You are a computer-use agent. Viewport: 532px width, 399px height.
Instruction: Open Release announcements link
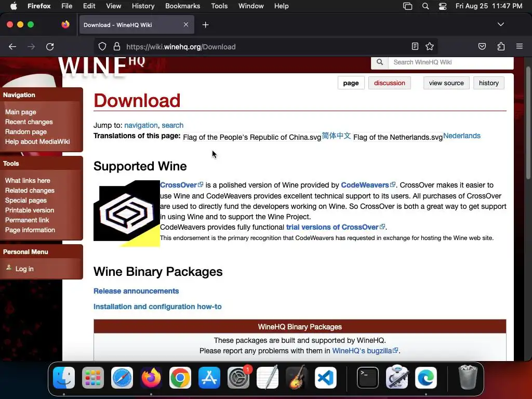[x=136, y=291]
